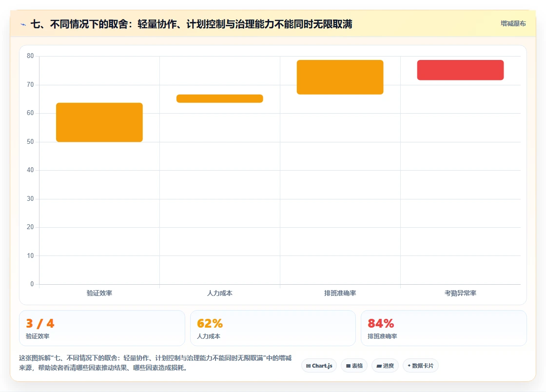The height and width of the screenshot is (392, 546).
Task: Open the 84% 排班准确率 data card
Action: tap(444, 328)
